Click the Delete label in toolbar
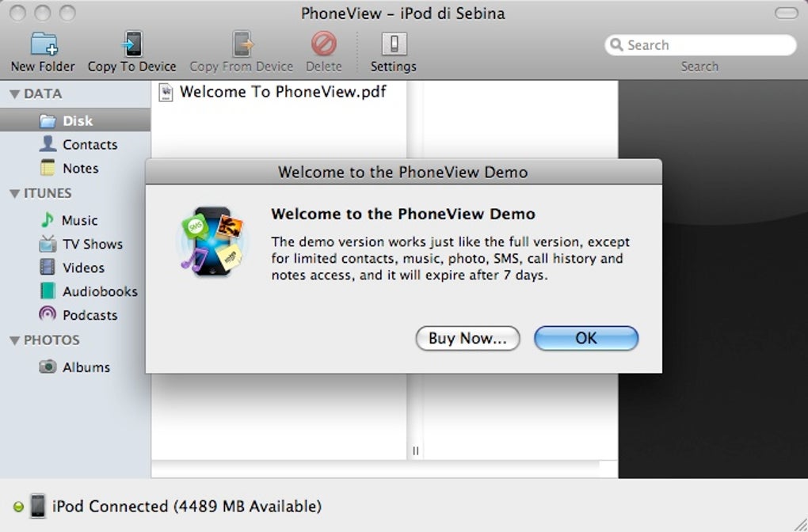Image resolution: width=808 pixels, height=532 pixels. pyautogui.click(x=324, y=67)
